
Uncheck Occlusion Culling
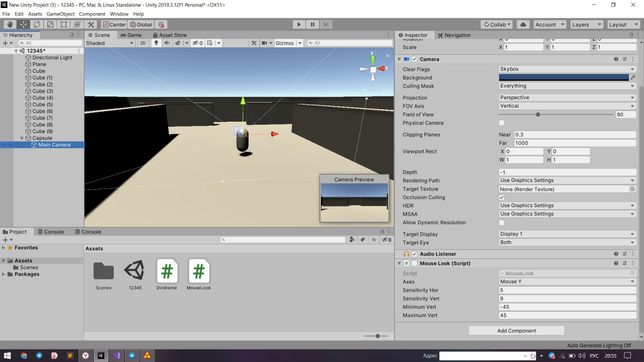[x=502, y=198]
